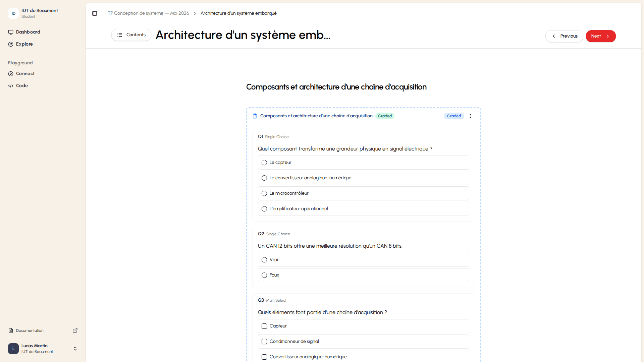This screenshot has width=644, height=362.
Task: Click the IUT de Beaumont ID logo
Action: point(13,13)
